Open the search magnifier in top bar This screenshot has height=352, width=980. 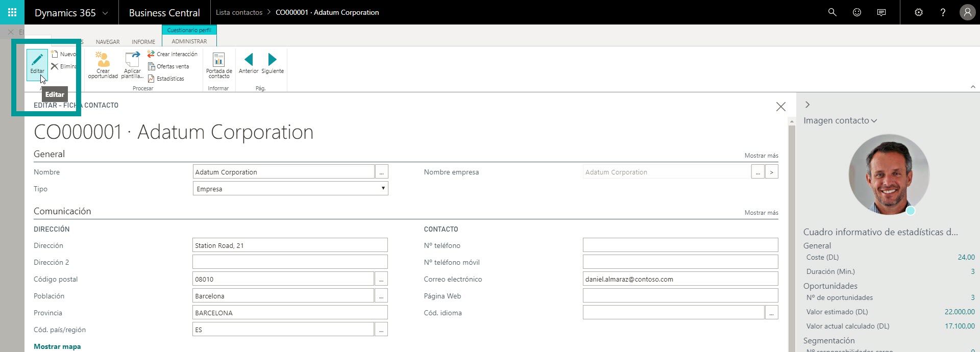pyautogui.click(x=832, y=12)
